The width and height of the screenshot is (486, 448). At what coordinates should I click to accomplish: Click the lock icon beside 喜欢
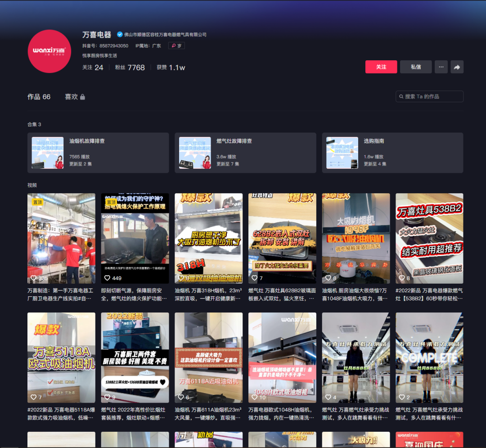[x=82, y=97]
